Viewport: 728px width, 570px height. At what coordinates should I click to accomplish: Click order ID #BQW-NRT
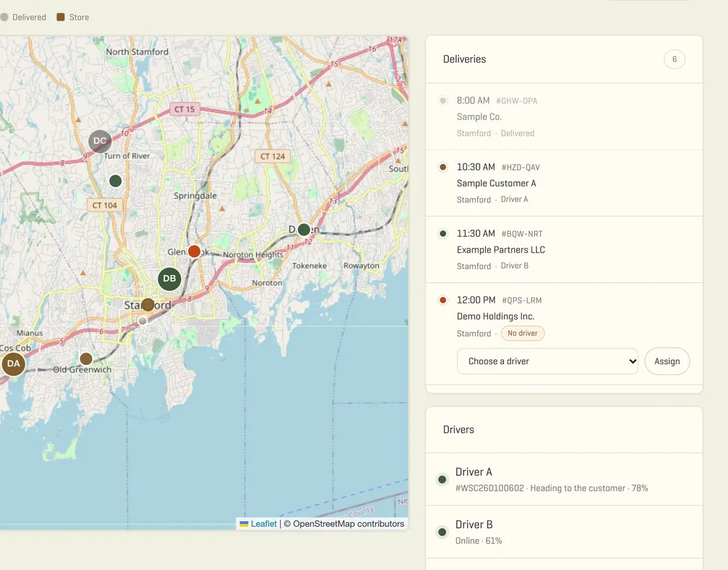pos(522,234)
